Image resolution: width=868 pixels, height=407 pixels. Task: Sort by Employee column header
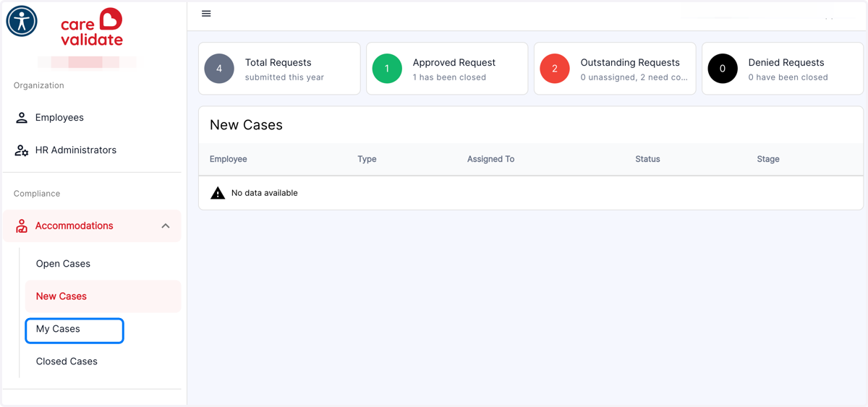click(229, 159)
